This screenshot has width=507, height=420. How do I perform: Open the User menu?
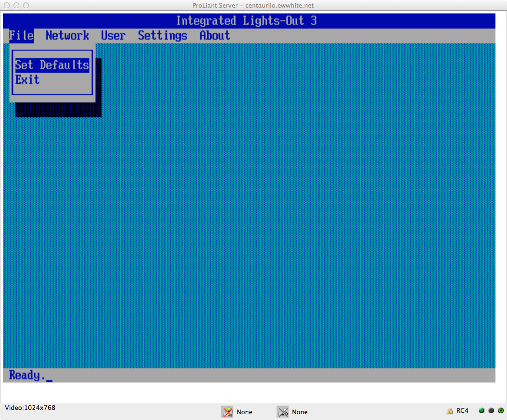coord(113,36)
